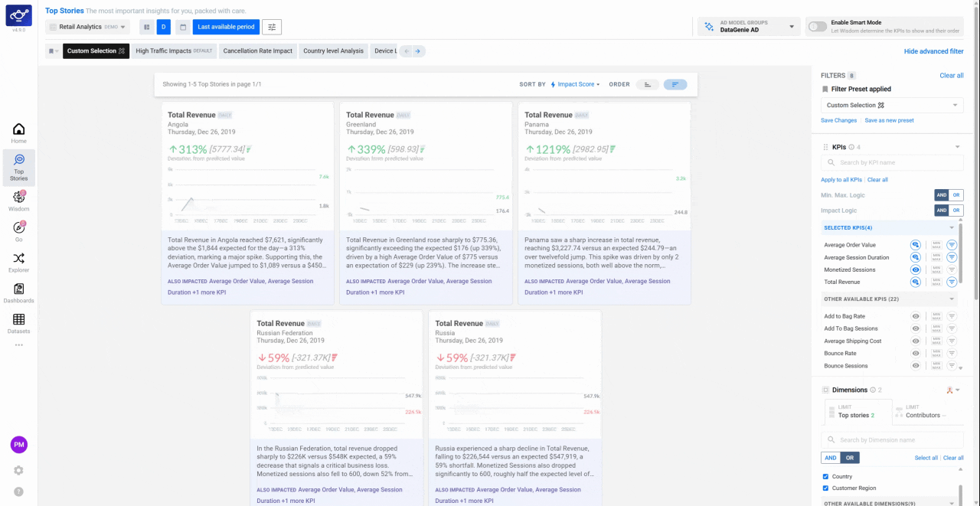Click Save Changes link
This screenshot has width=980, height=506.
tap(838, 120)
